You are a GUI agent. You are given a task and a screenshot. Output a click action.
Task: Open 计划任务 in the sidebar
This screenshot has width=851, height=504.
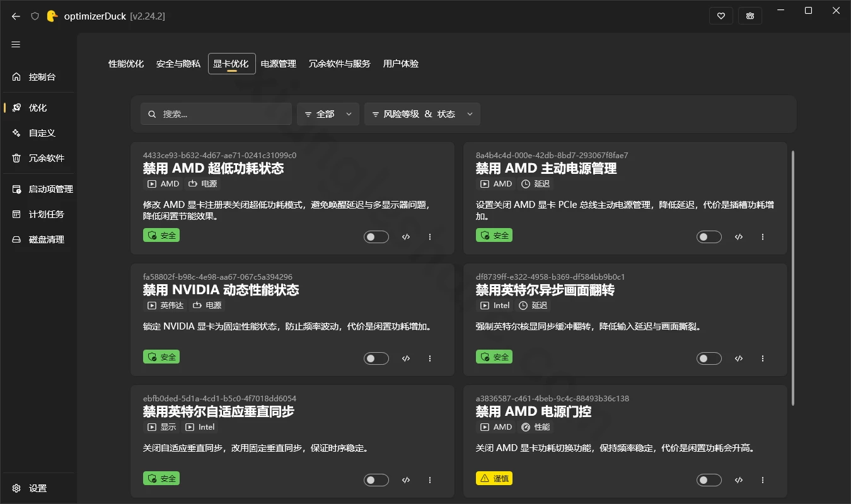point(38,214)
